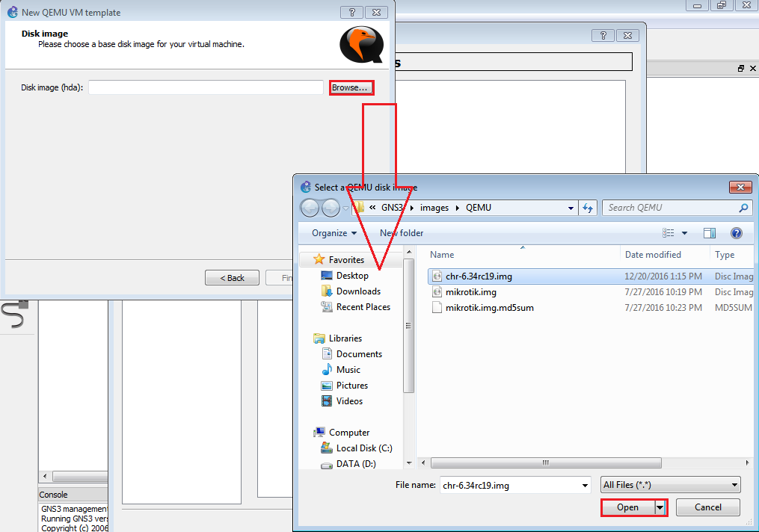Click the file list horizontal scrollbar
Image resolution: width=759 pixels, height=532 pixels.
point(546,463)
